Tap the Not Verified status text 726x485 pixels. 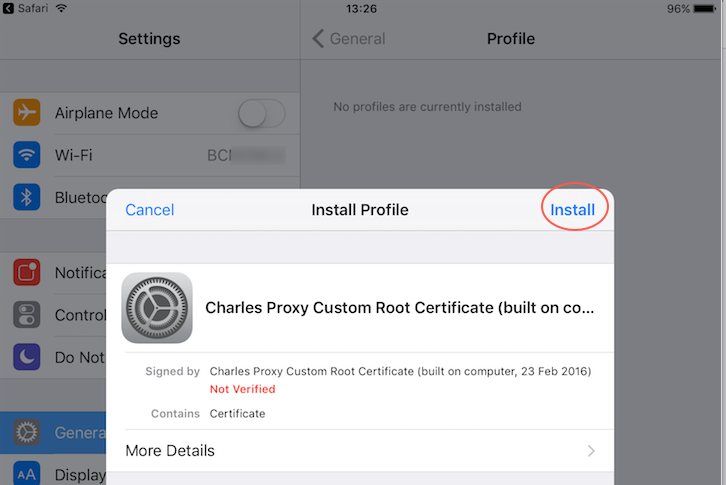(243, 389)
